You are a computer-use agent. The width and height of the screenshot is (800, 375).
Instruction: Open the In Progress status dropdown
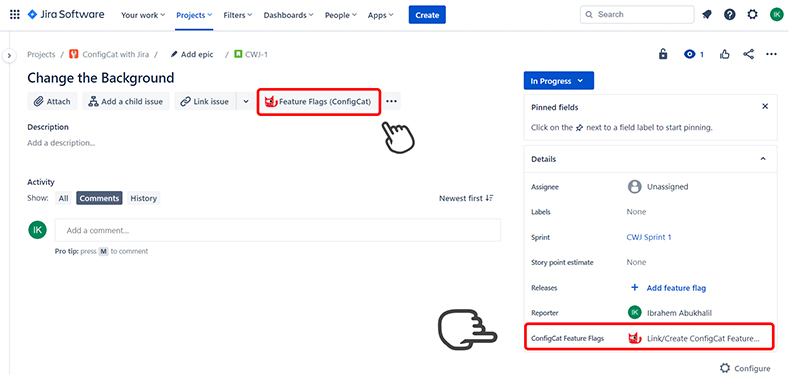[x=559, y=81]
